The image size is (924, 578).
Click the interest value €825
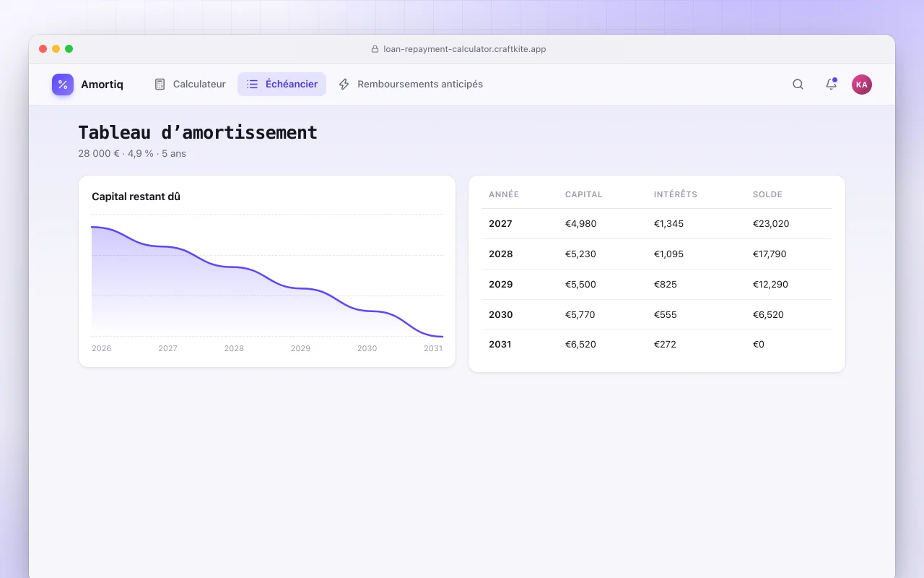666,285
